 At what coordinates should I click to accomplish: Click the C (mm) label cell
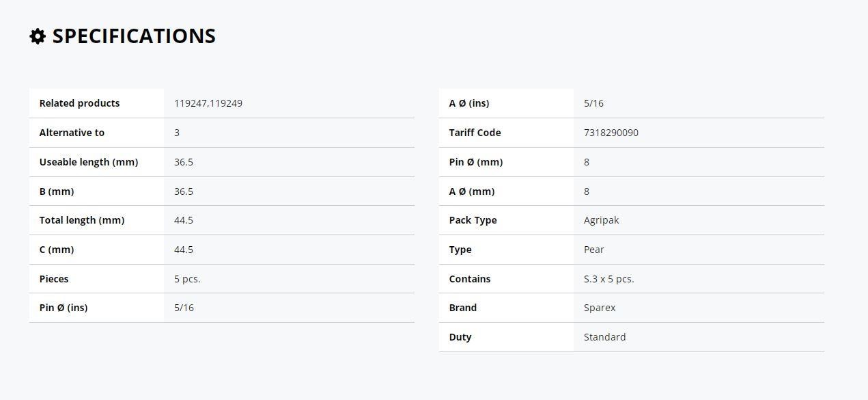tap(96, 250)
